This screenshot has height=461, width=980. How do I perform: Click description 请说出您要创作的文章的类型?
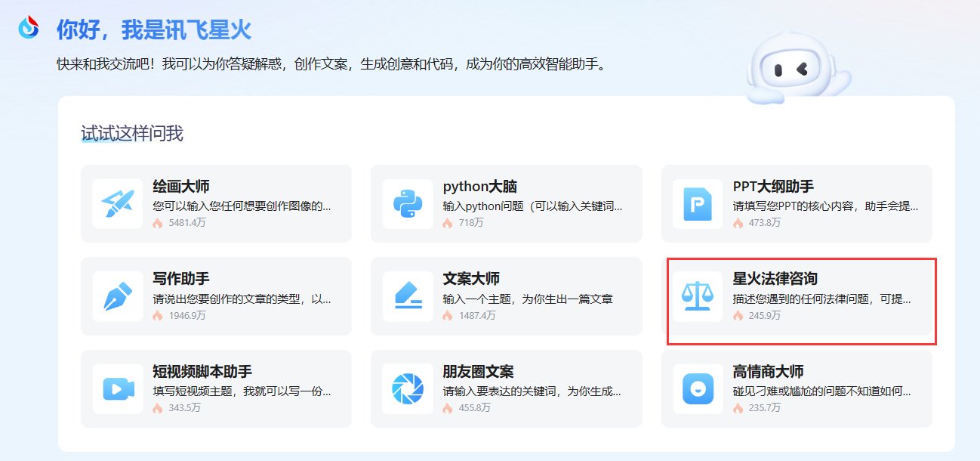point(242,299)
